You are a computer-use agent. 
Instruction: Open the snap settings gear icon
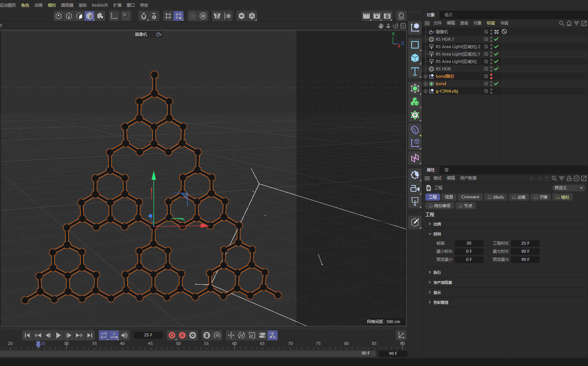pyautogui.click(x=154, y=16)
